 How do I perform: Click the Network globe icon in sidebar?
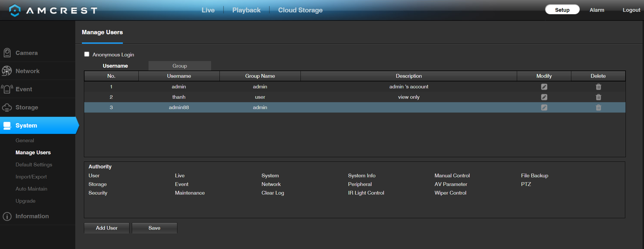click(x=7, y=71)
